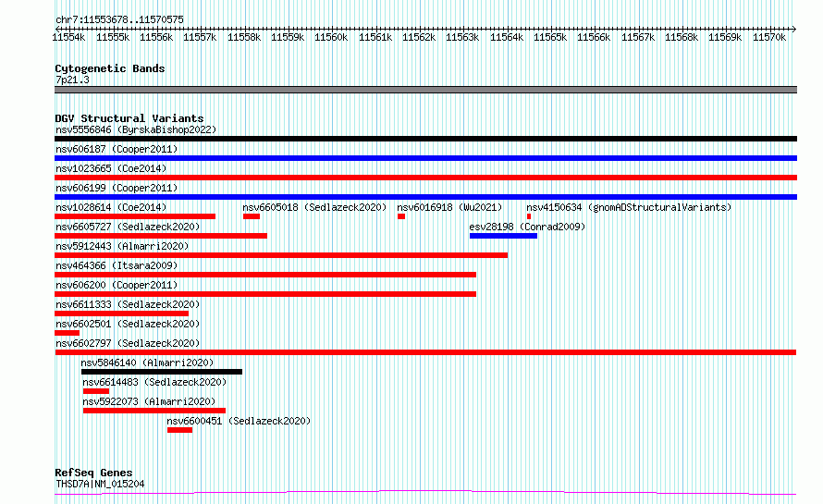Viewport: 823px width, 504px height.
Task: Open nsv1028614 (Coe2014) variant label
Action: (111, 207)
